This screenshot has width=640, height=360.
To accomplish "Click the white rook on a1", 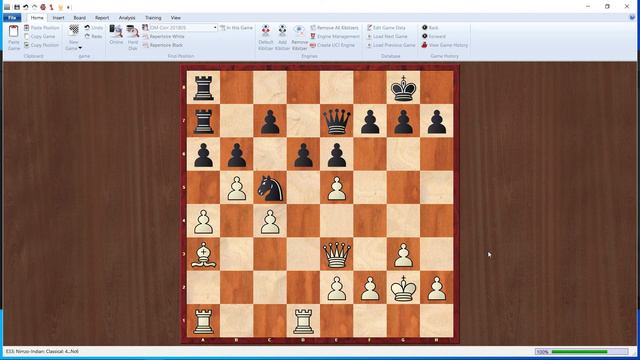I will point(203,322).
